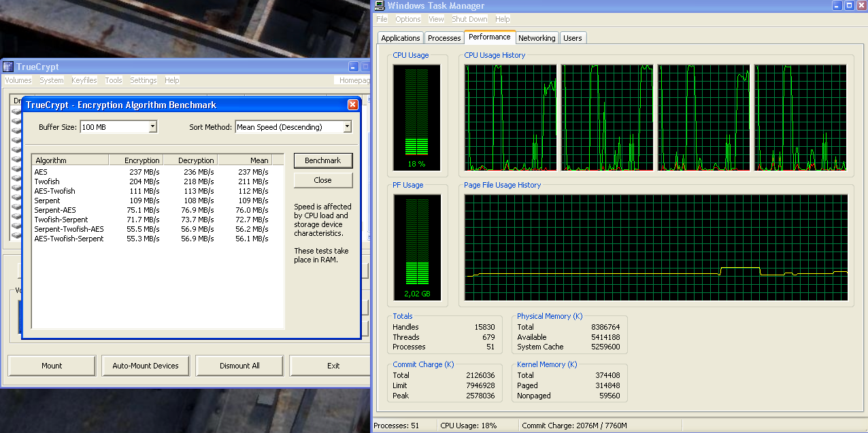
Task: Click the Page File Usage History graph
Action: coord(656,247)
